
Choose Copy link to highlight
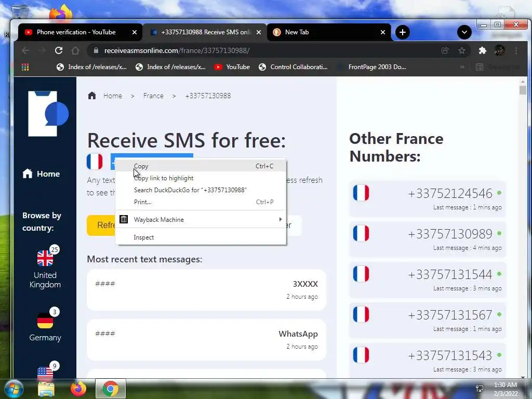click(201, 178)
